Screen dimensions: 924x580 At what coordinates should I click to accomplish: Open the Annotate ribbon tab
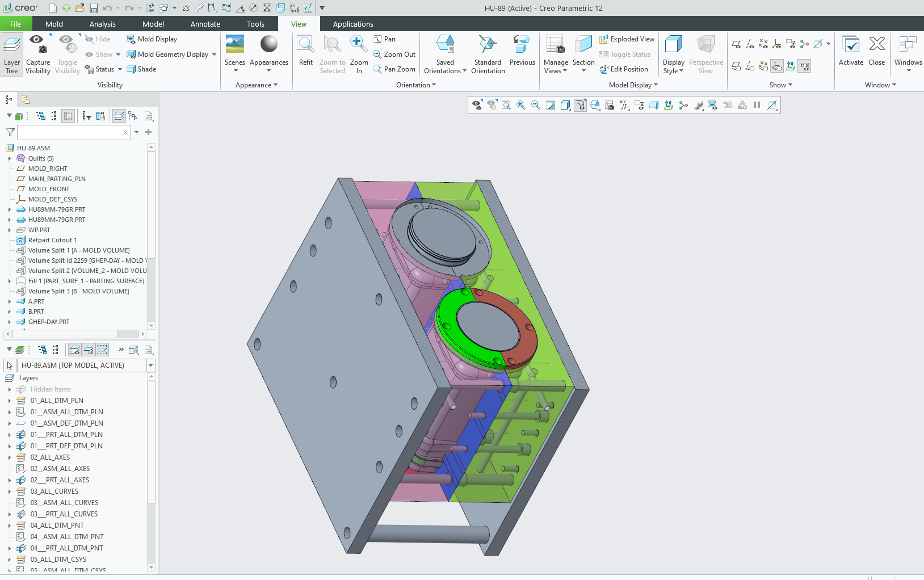205,24
